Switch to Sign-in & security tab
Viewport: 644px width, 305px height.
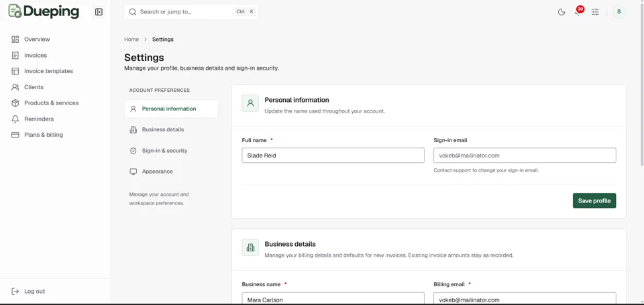[x=171, y=151]
